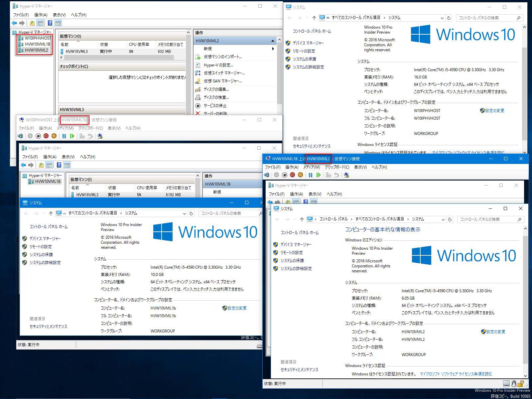Click Up one level icon in HVW10VML1B Hyper-V Manager toolbar
This screenshot has height=399, width=532.
tap(41, 165)
